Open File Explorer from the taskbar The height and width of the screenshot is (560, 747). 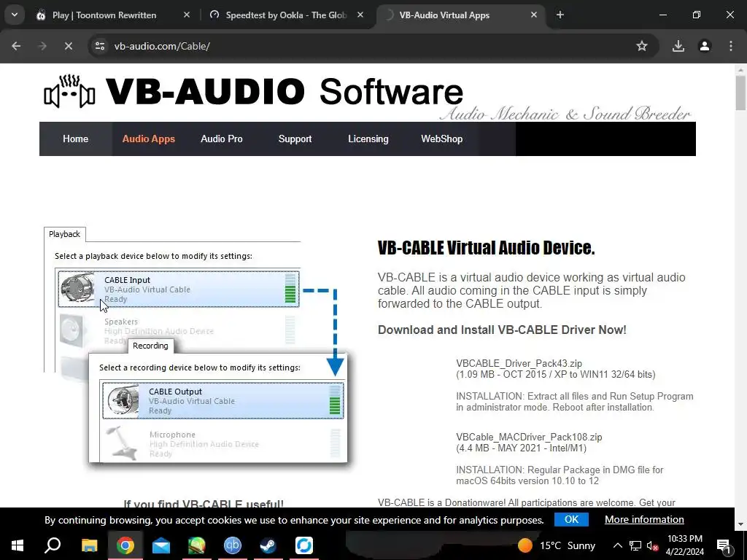click(x=89, y=545)
